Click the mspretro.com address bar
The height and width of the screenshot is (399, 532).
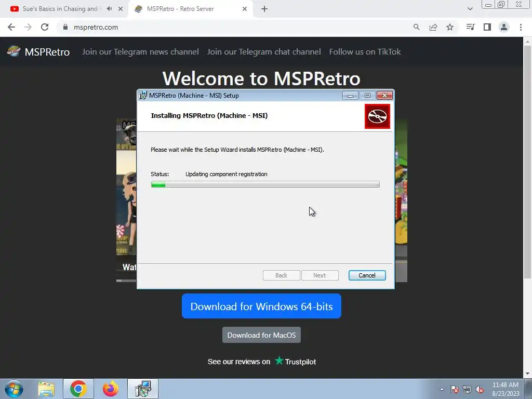tap(234, 27)
